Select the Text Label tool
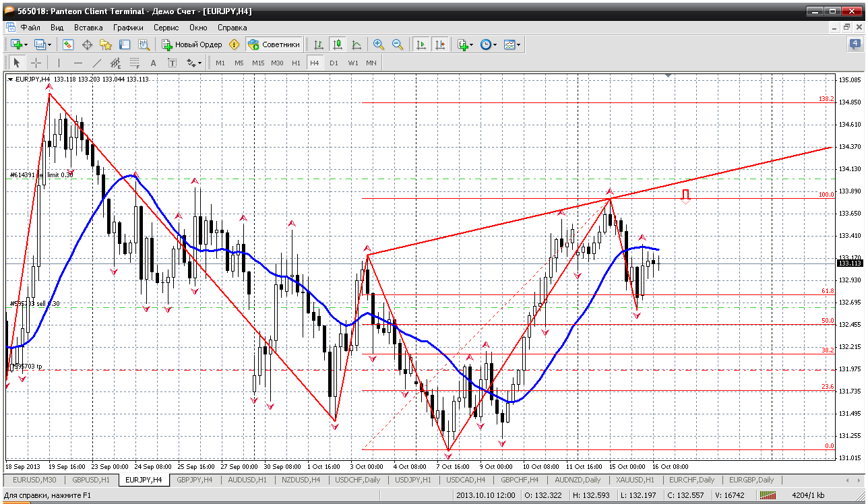The height and width of the screenshot is (504, 868). point(172,63)
